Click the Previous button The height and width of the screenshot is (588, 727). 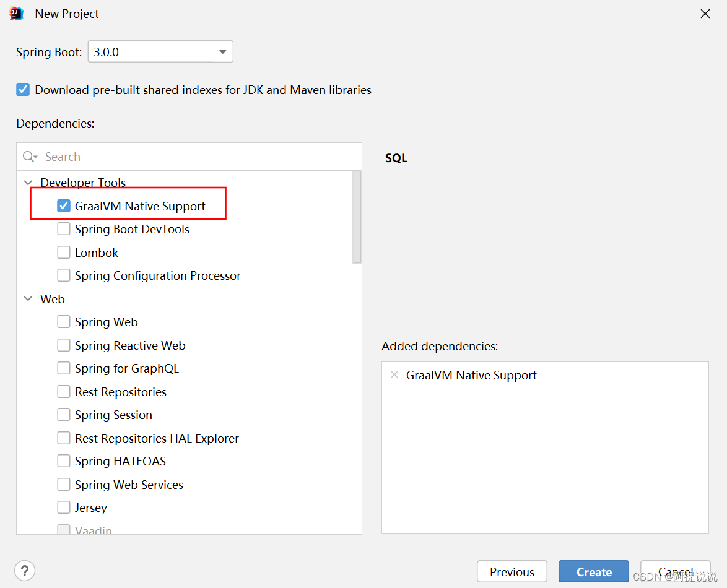tap(512, 572)
